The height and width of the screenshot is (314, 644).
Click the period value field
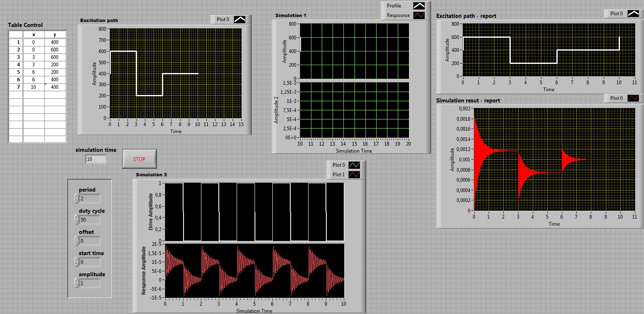(x=90, y=198)
